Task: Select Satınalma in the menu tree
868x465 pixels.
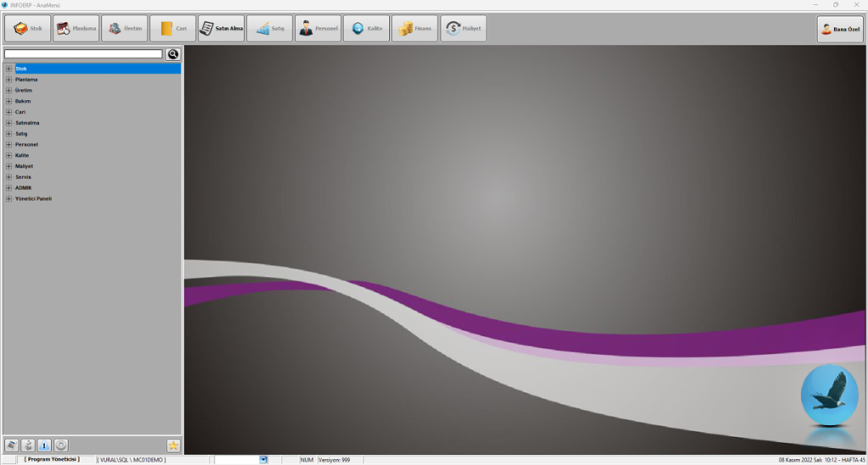Action: click(x=27, y=123)
